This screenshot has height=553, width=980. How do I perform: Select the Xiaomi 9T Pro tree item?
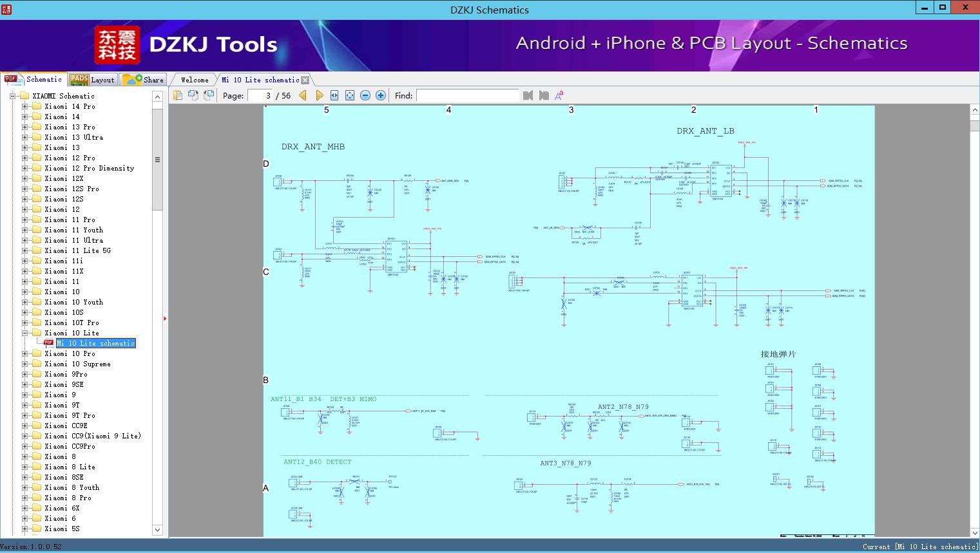[70, 415]
